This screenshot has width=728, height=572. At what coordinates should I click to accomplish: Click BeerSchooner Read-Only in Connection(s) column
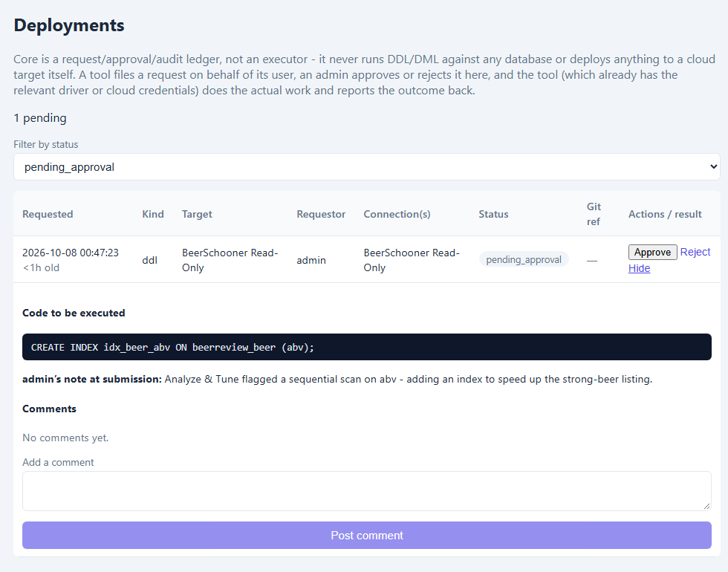[x=412, y=260]
